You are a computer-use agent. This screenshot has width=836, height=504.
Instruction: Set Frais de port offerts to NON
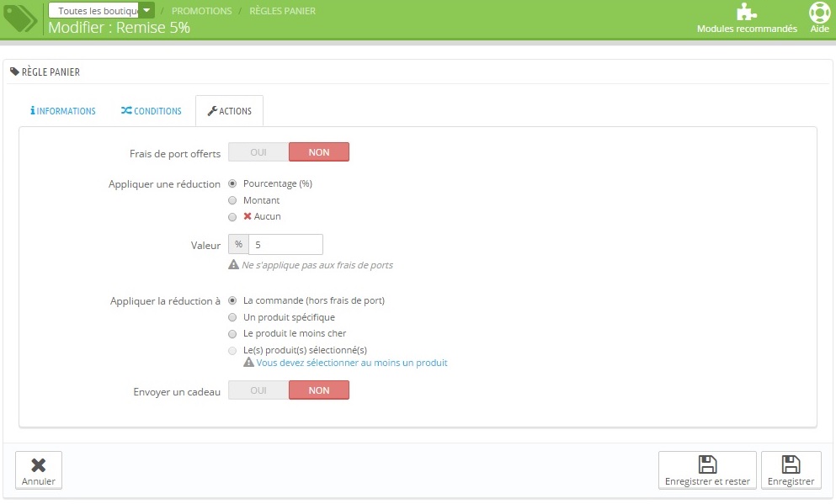click(319, 151)
